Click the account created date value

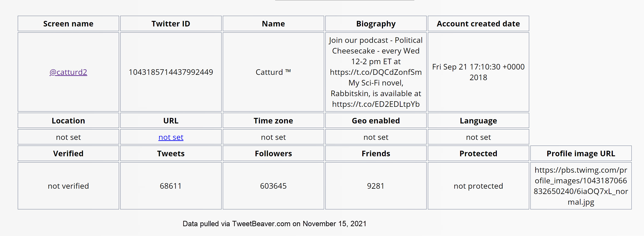pyautogui.click(x=478, y=72)
